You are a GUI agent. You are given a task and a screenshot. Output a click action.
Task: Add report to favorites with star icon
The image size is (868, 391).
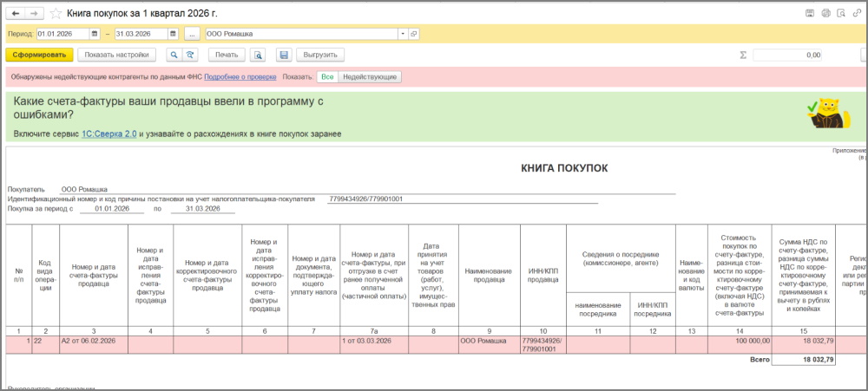pyautogui.click(x=56, y=14)
